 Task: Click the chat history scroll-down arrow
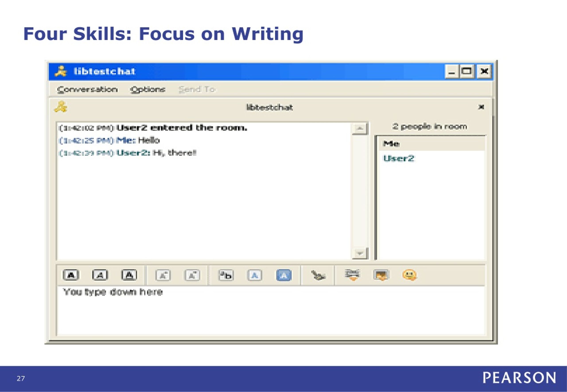[x=360, y=253]
